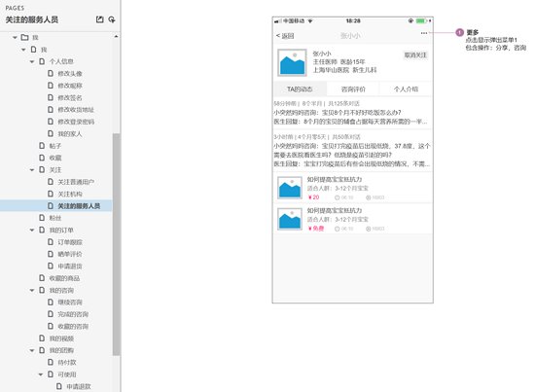The width and height of the screenshot is (535, 392).
Task: Click the 取消关注 button
Action: tap(415, 54)
